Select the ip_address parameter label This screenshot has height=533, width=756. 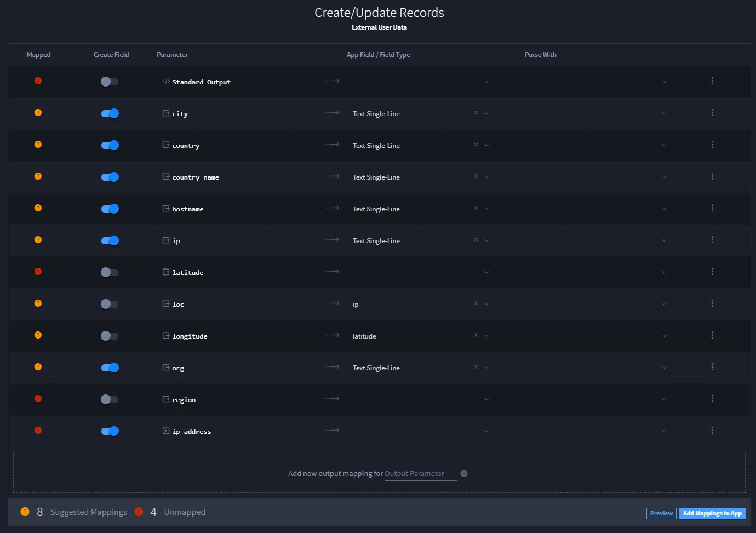[x=192, y=432]
